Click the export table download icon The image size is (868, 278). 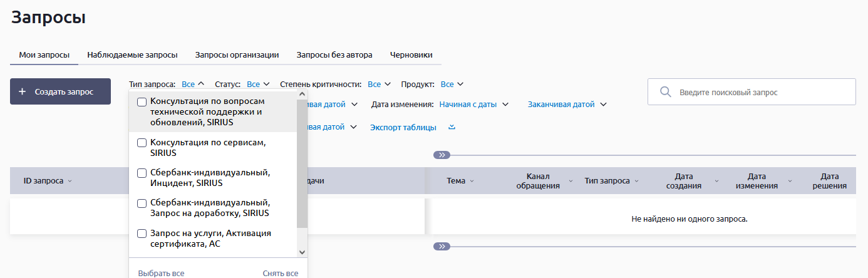tap(452, 127)
